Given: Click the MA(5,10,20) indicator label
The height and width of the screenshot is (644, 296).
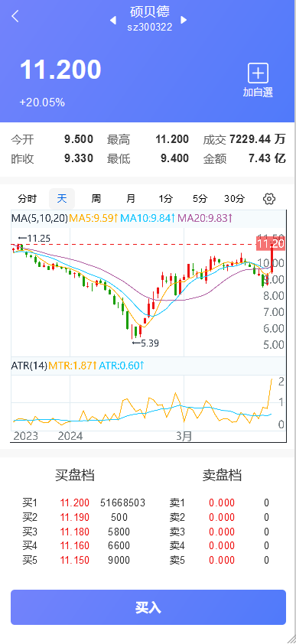Looking at the screenshot, I should tap(40, 218).
